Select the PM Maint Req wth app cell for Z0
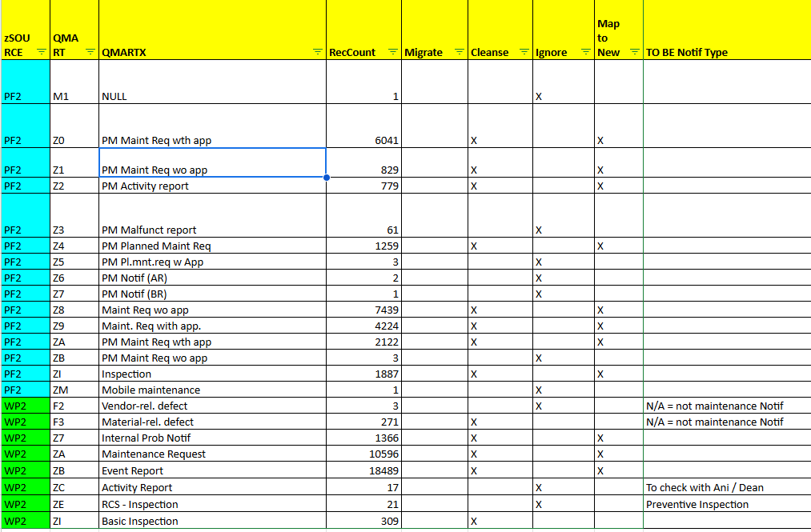The image size is (811, 532). (x=212, y=140)
